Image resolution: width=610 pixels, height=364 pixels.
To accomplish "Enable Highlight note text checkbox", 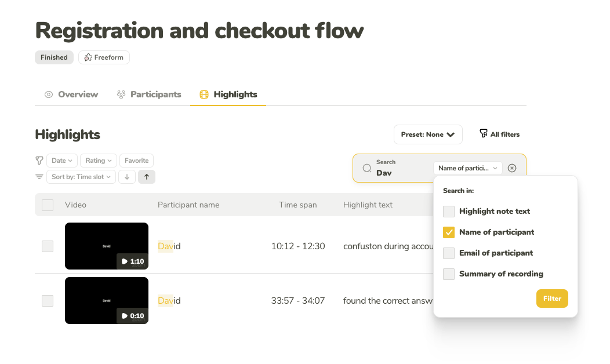I will click(x=449, y=212).
